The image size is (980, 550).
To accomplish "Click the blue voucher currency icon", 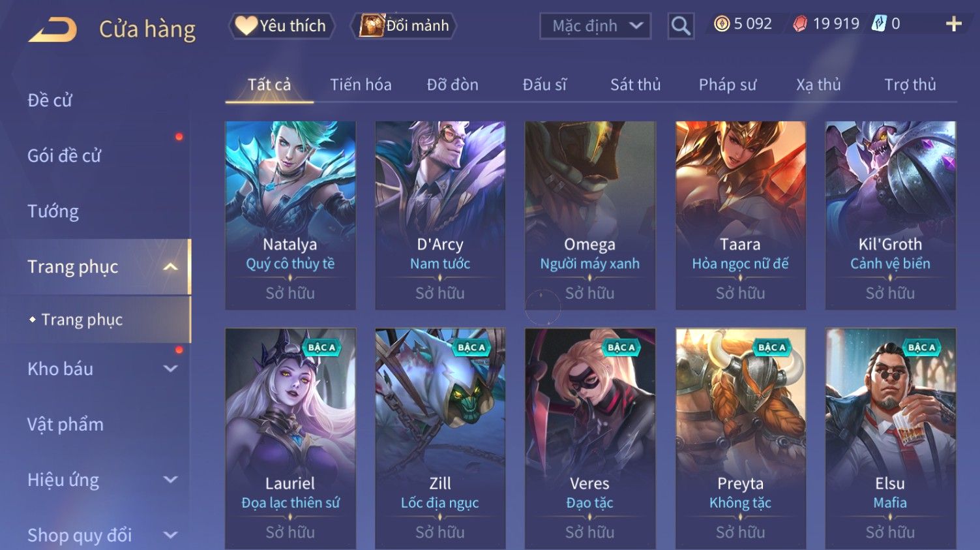I will pyautogui.click(x=879, y=24).
